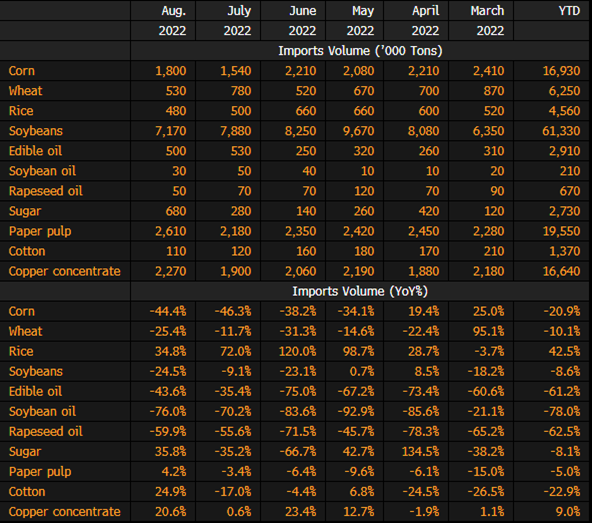Viewport: 593px width, 524px height.
Task: Select Rice June YoY value 120.0%
Action: [x=297, y=351]
